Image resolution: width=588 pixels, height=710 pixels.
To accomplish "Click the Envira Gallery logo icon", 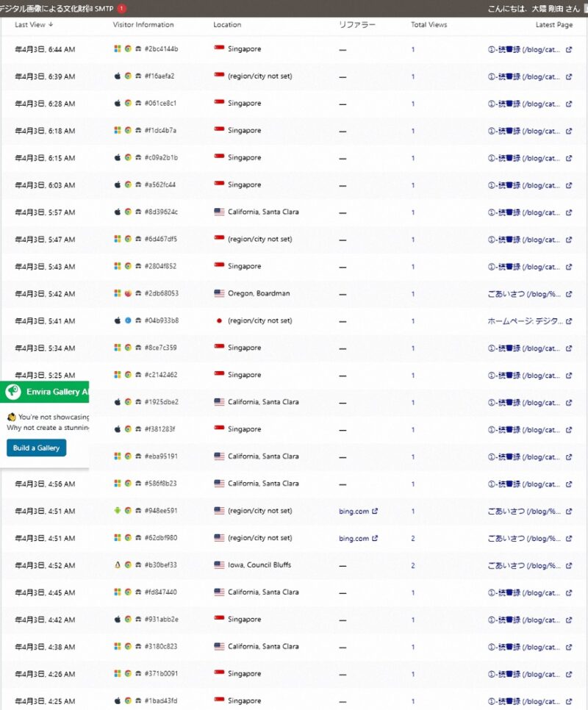I will (12, 392).
